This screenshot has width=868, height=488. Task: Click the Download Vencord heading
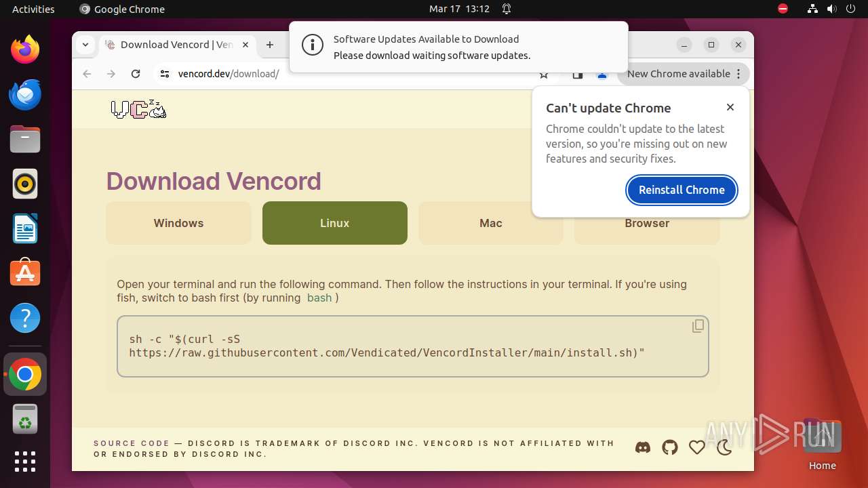click(x=214, y=181)
